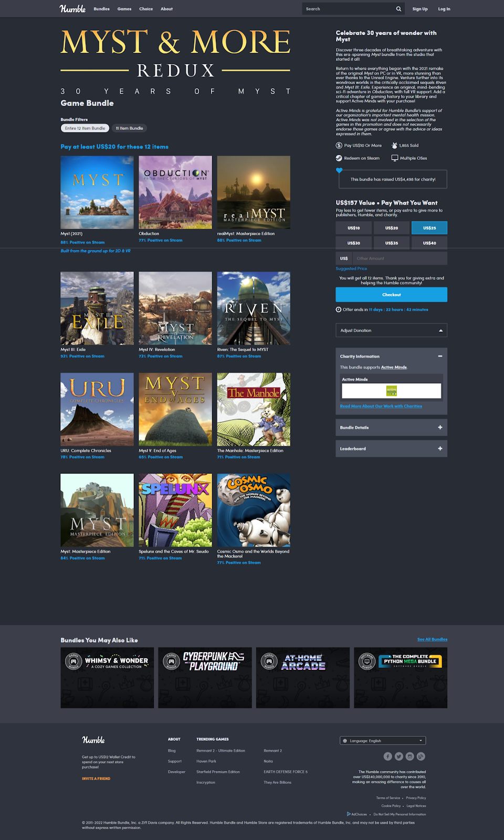
Task: Click the Humble logo in the header
Action: click(72, 9)
